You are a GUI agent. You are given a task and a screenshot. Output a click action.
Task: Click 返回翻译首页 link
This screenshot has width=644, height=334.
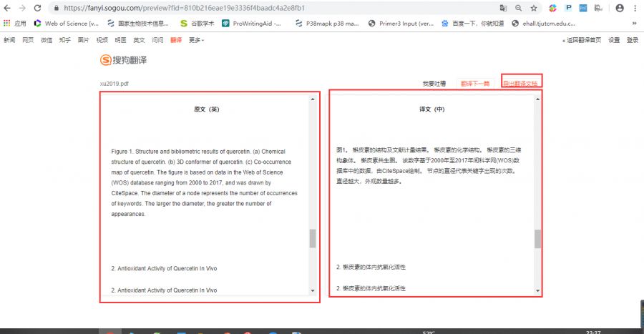(x=582, y=40)
